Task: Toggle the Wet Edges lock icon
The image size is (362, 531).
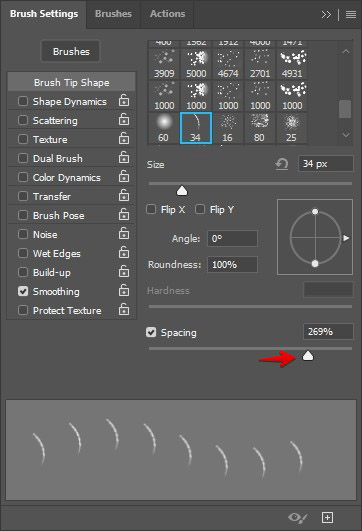Action: 124,252
